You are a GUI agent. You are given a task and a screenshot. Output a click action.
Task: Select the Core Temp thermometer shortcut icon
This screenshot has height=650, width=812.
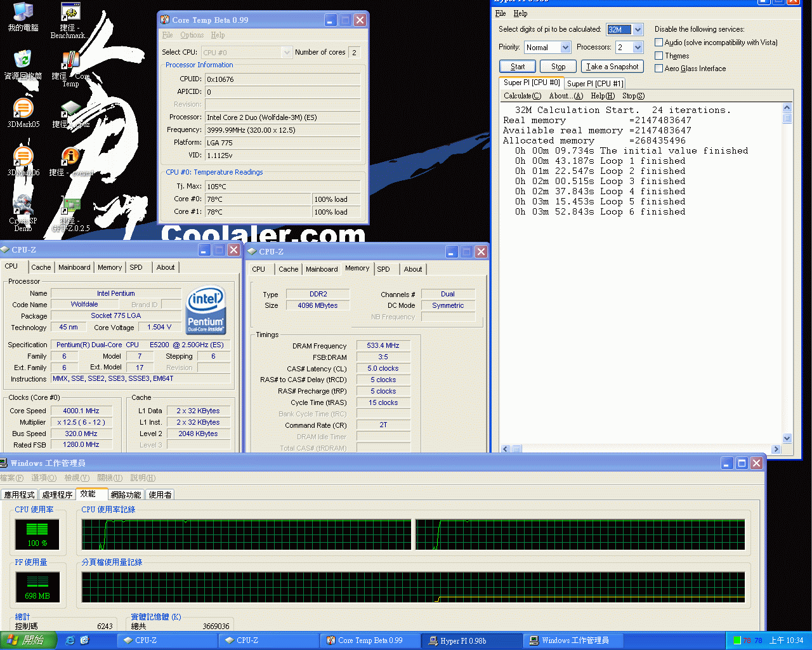(70, 69)
